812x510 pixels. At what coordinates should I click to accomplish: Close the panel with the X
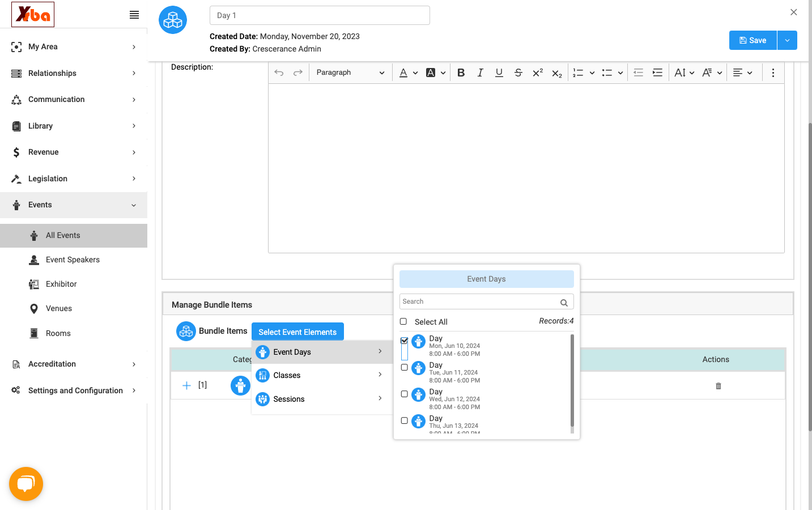(793, 12)
